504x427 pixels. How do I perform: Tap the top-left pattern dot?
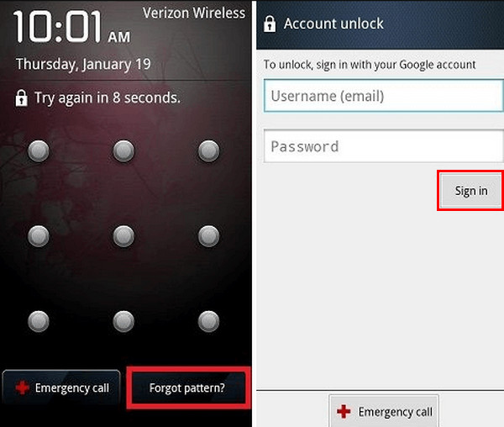click(x=39, y=150)
